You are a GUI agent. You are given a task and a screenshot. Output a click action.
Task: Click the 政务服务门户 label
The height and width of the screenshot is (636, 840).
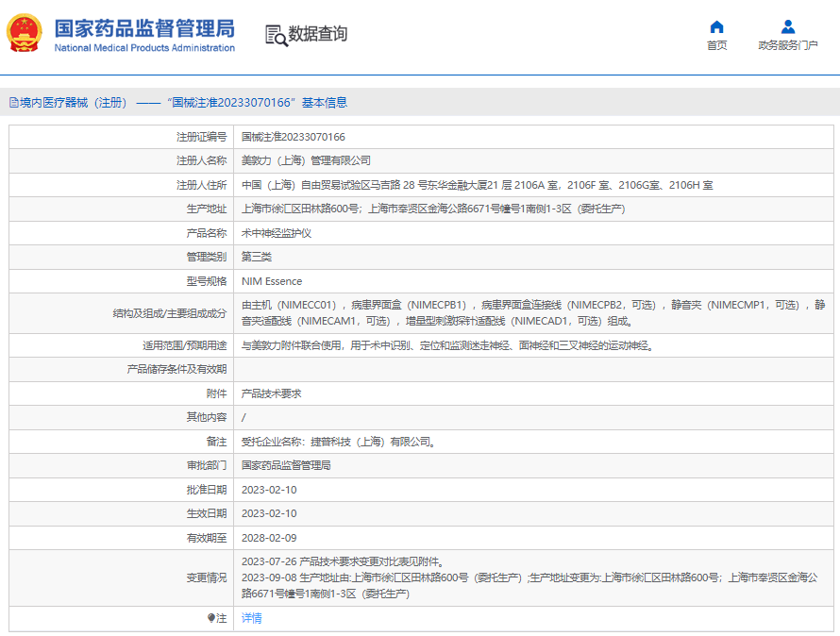tap(788, 45)
